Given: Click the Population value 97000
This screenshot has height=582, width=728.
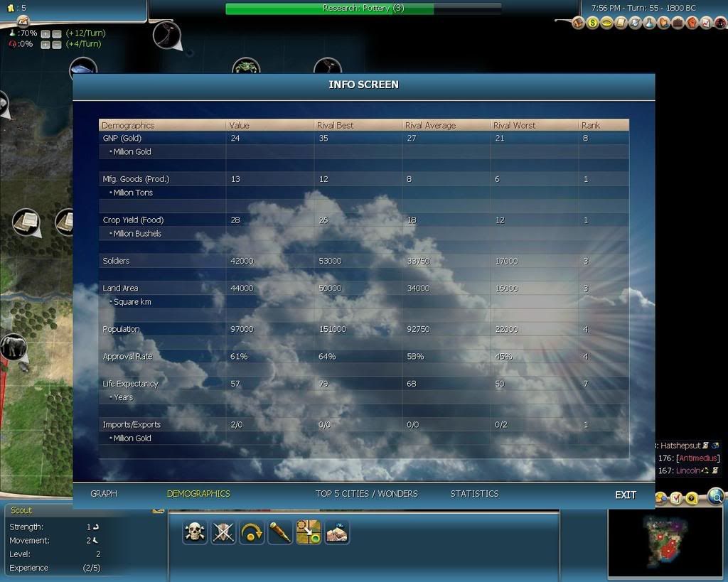Looking at the screenshot, I should click(242, 329).
